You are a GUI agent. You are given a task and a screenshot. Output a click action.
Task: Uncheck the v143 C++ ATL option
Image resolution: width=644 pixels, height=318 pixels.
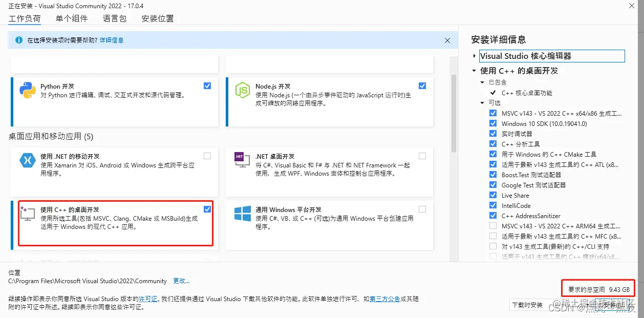(x=493, y=164)
